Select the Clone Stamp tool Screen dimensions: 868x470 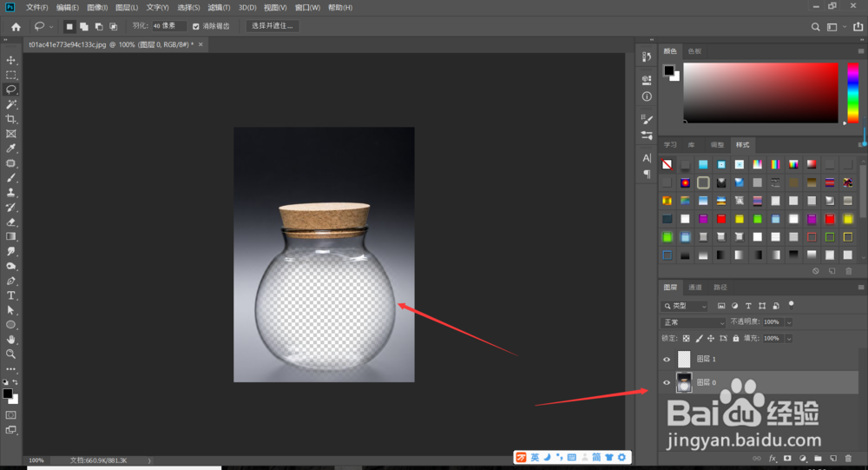(10, 192)
